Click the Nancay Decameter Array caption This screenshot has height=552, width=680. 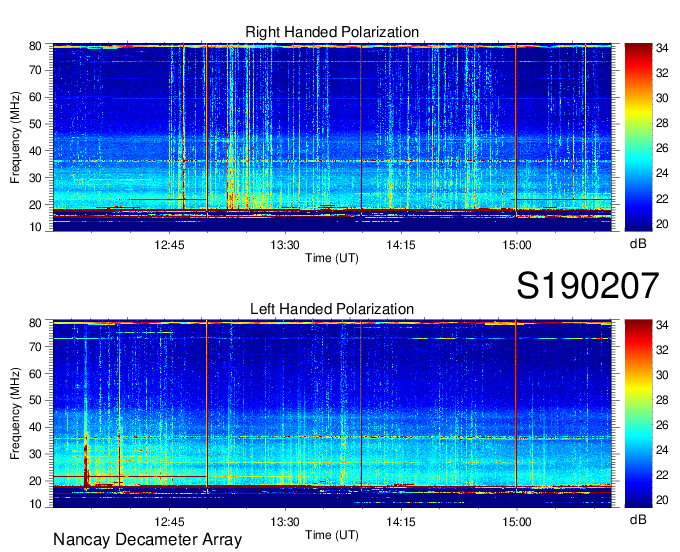pyautogui.click(x=147, y=539)
